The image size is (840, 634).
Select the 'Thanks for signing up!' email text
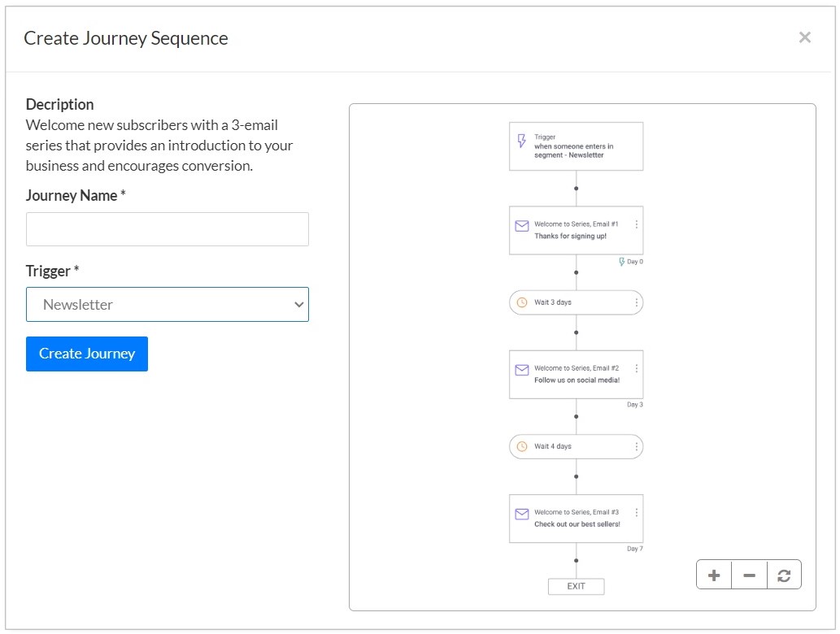coord(570,237)
